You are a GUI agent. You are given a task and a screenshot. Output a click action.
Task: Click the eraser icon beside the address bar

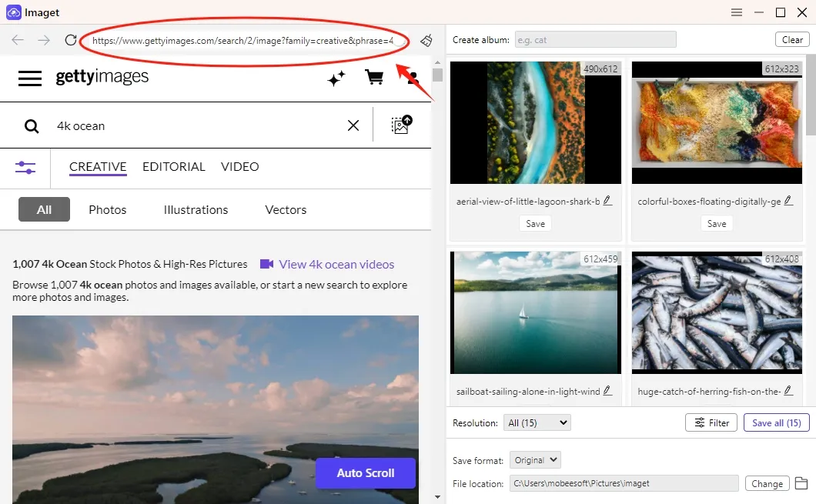tap(426, 41)
